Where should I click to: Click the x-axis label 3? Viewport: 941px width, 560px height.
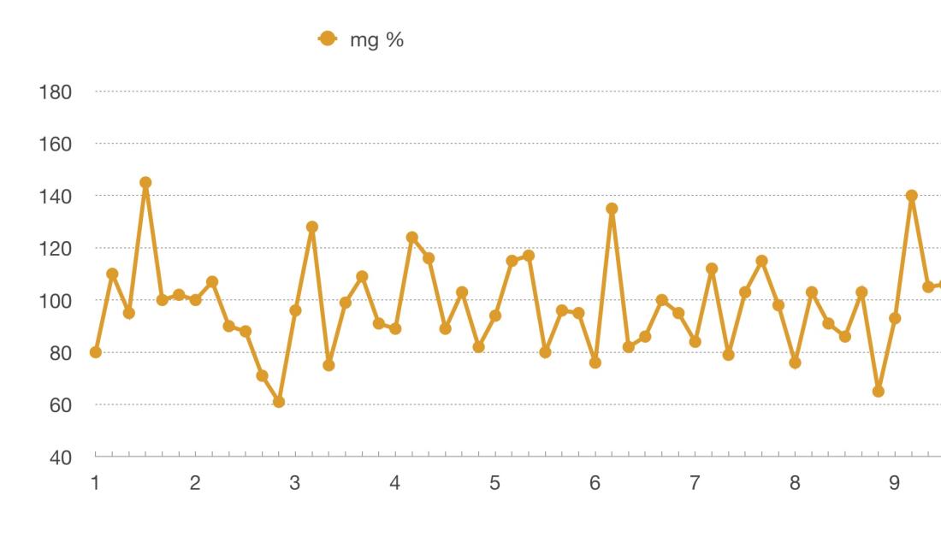pyautogui.click(x=295, y=483)
